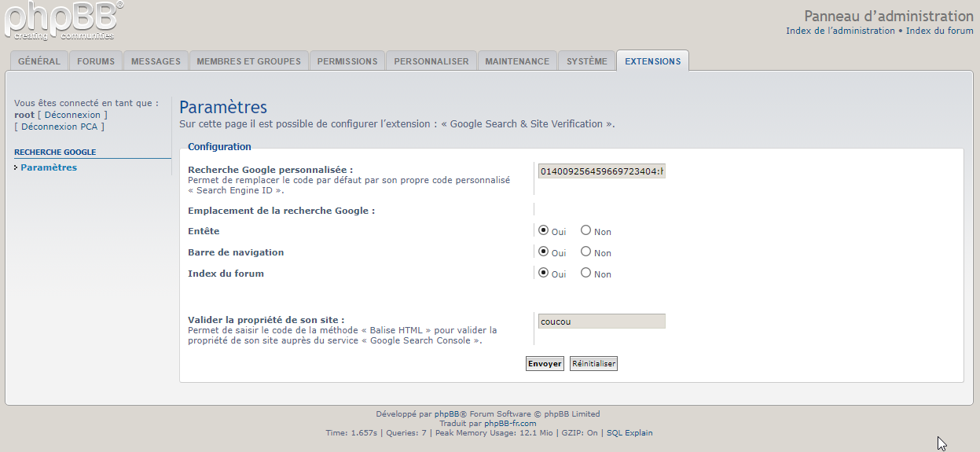Viewport: 980px width, 452px height.
Task: Set Entête option to Non
Action: [585, 231]
